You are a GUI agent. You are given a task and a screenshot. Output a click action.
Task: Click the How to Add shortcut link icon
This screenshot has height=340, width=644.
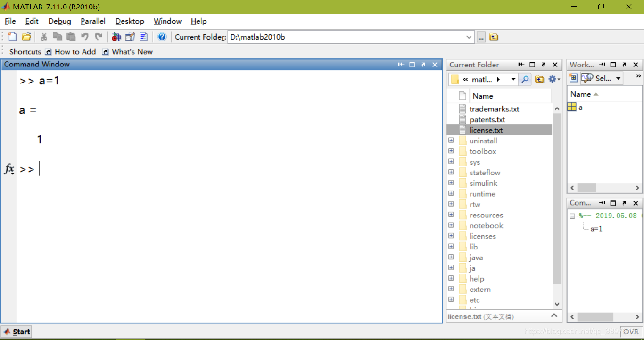tap(48, 52)
